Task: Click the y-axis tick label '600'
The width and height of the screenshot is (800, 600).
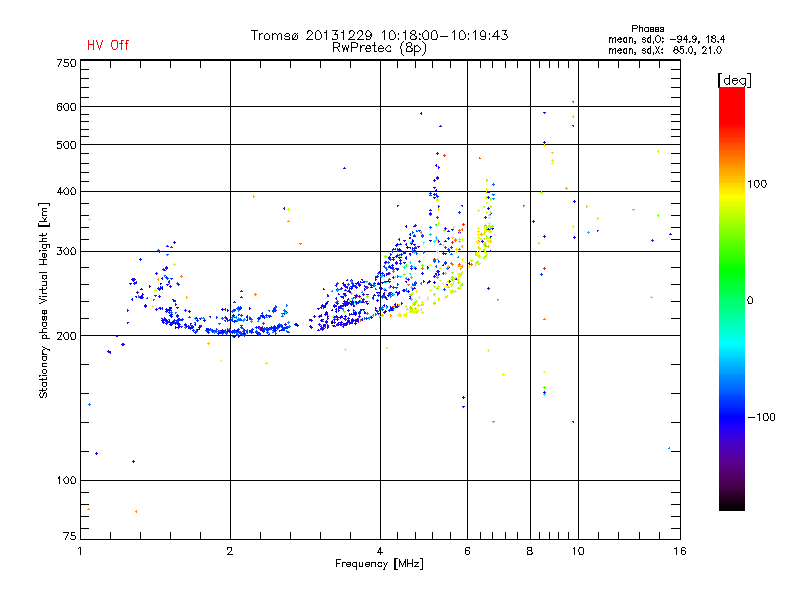Action: [66, 107]
